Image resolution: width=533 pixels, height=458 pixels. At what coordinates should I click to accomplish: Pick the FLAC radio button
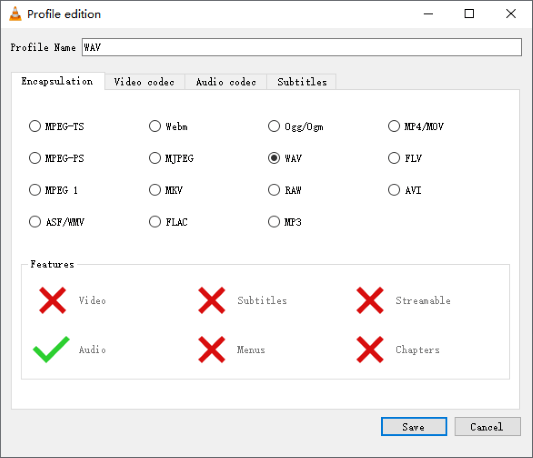coord(168,222)
